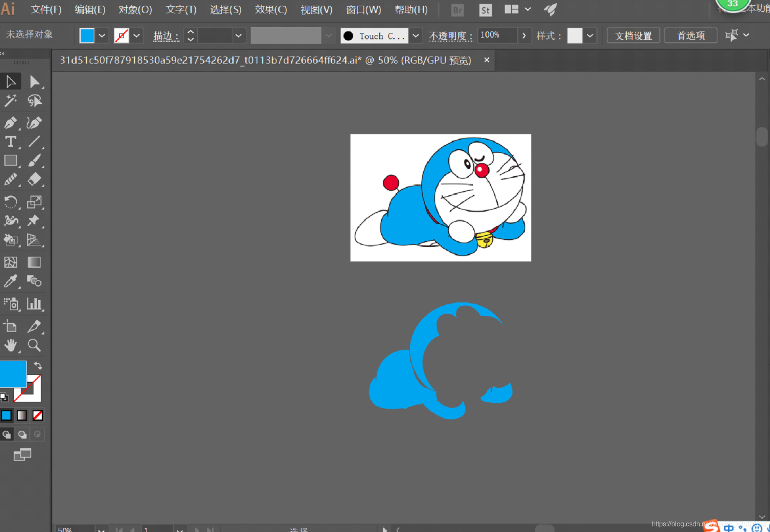Swap fill and stroke colors

point(38,366)
